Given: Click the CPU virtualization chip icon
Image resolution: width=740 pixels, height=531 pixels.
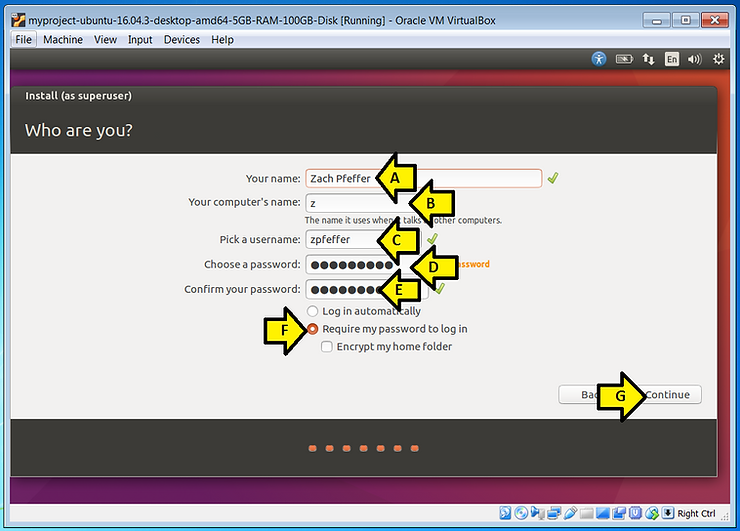Looking at the screenshot, I should (x=635, y=513).
